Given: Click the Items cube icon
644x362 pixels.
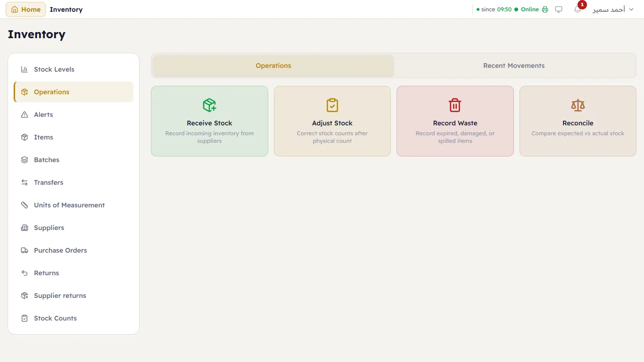Looking at the screenshot, I should (x=25, y=137).
